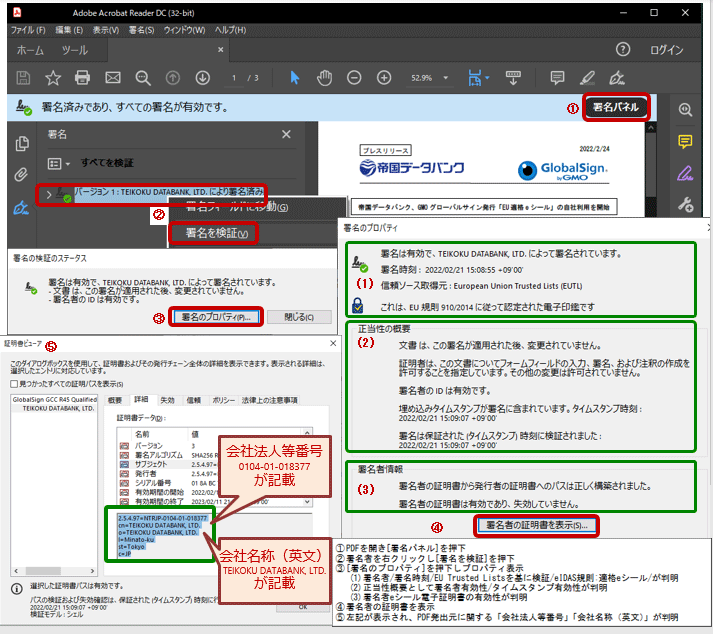
Task: Click scroll-down arrow of certificate data list
Action: pyautogui.click(x=307, y=502)
